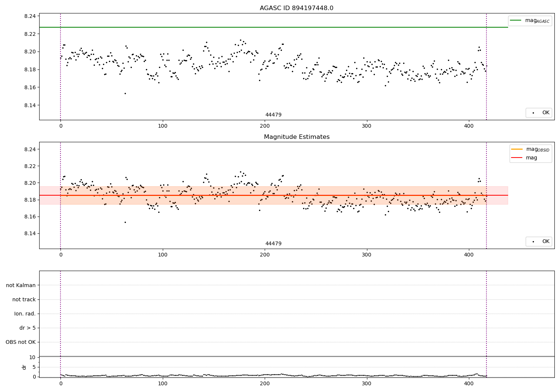Click the 8.24 y-tick in Magnitude Estimates plot
The height and width of the screenshot is (392, 560).
(30, 149)
